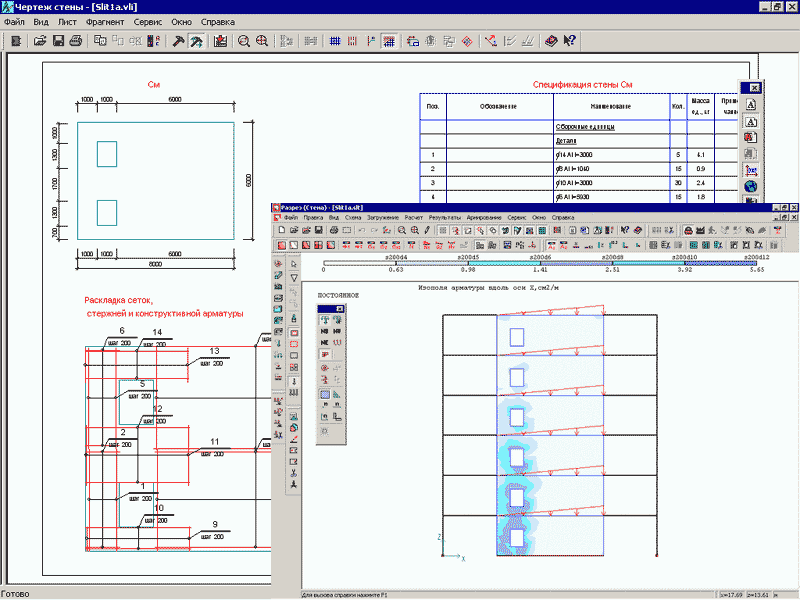This screenshot has width=800, height=600.
Task: Open the Результаты menu in Разрез window
Action: [x=445, y=217]
